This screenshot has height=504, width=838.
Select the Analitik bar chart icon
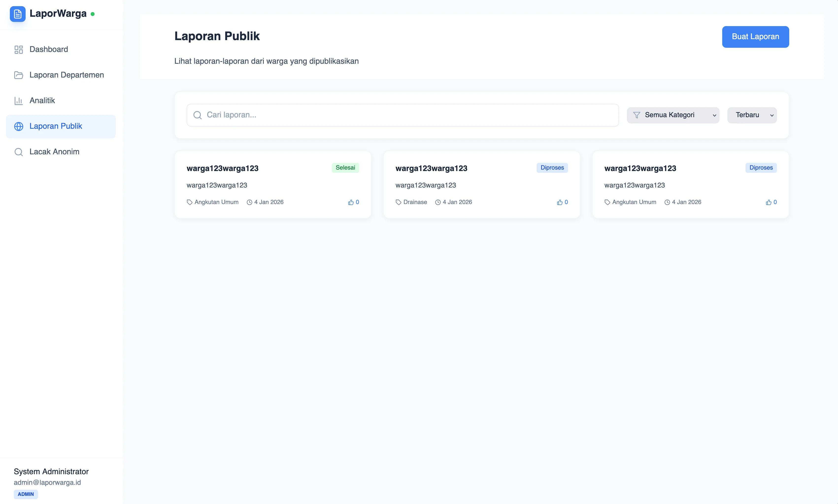18,100
